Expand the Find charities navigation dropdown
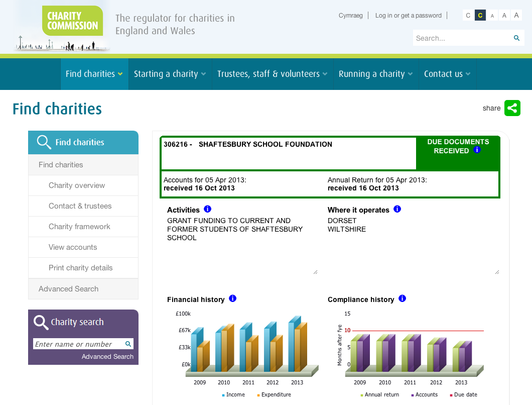532x405 pixels. pos(94,74)
